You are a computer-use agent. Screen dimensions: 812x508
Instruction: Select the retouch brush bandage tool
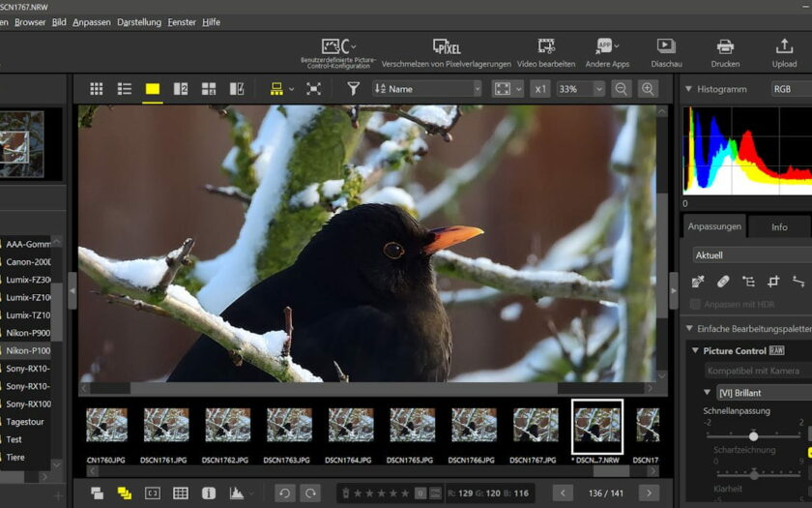(723, 282)
